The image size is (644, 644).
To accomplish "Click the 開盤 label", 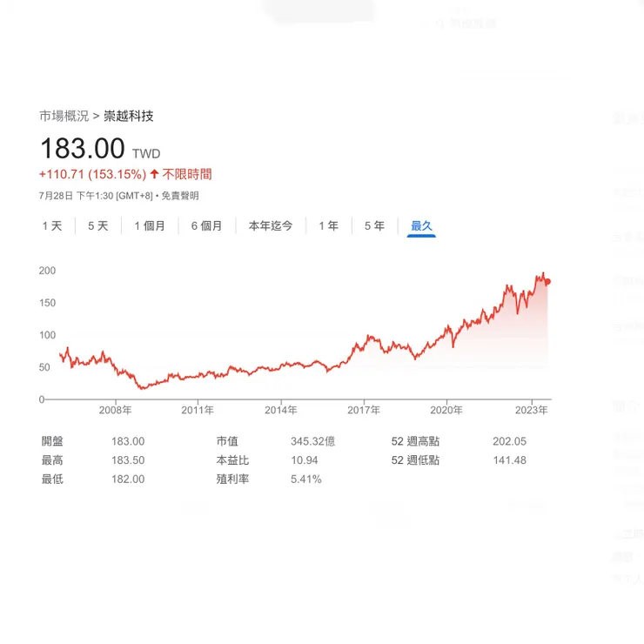I will pyautogui.click(x=52, y=441).
